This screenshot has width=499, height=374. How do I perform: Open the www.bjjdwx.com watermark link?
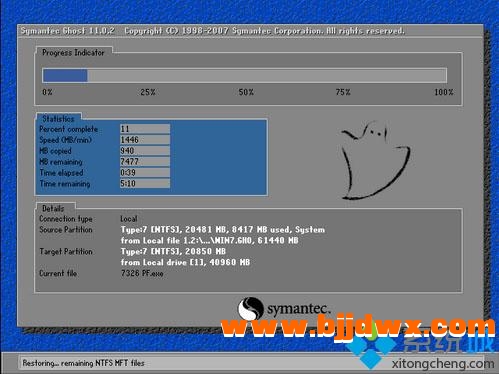358,327
